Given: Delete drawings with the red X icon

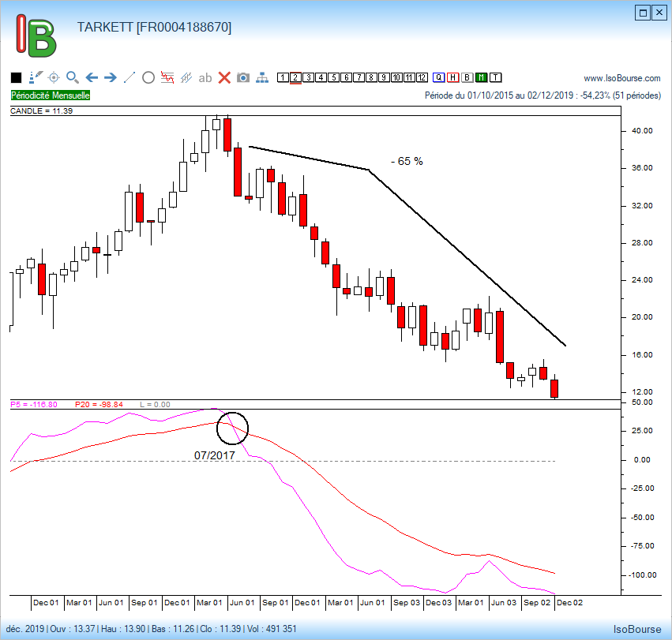Looking at the screenshot, I should (224, 77).
